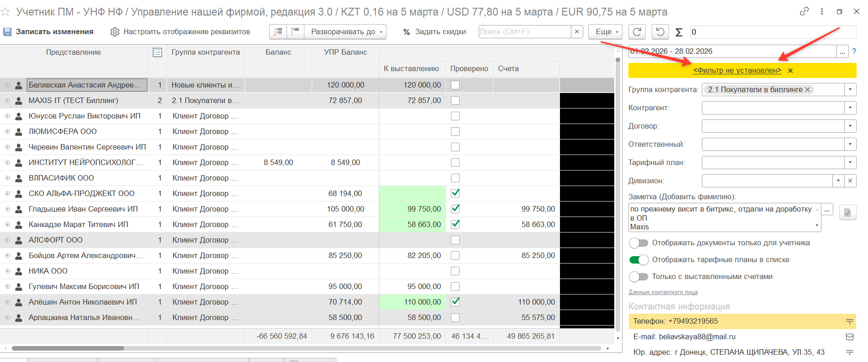Expand the MAXIS IT (ТЕСТ Биллинг) row

point(7,101)
